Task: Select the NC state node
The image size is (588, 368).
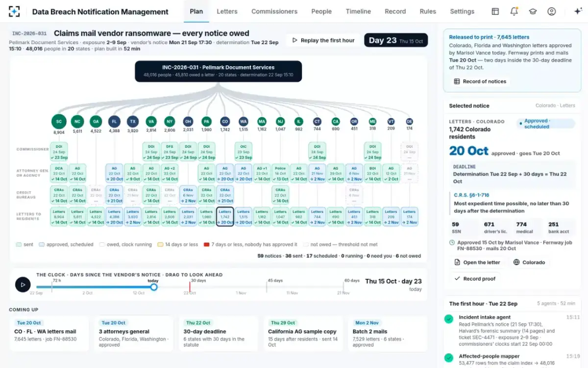Action: [x=77, y=122]
